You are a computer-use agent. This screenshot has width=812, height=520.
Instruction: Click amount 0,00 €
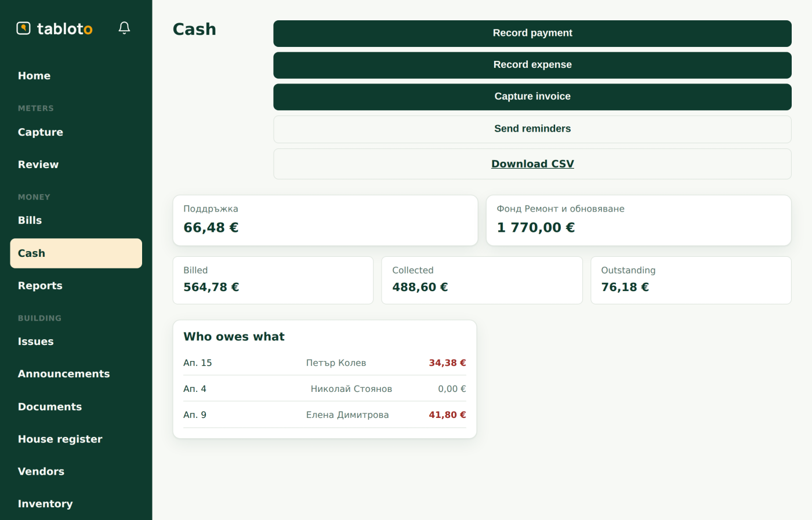coord(452,389)
